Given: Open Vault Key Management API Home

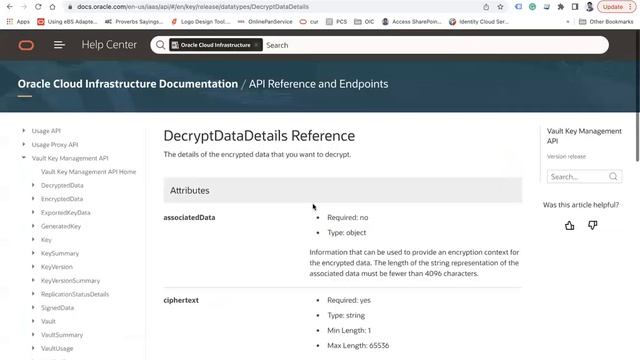Looking at the screenshot, I should click(89, 172).
